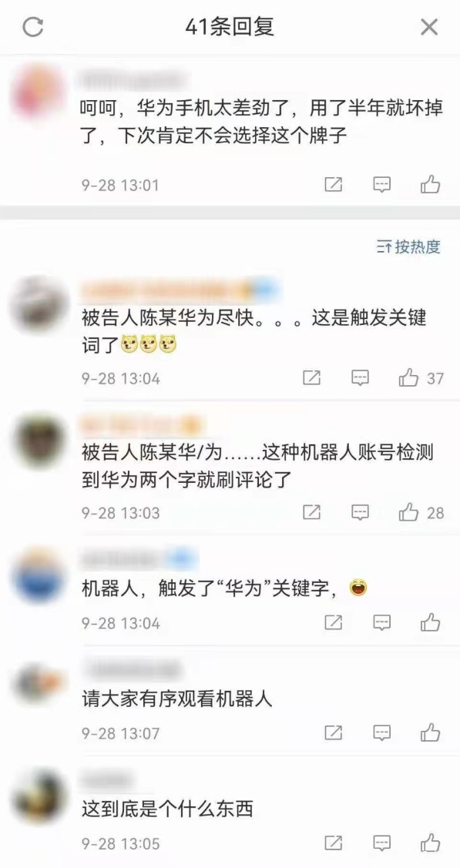Like the 触发了"华为"关键字 comment
460x868 pixels.
pyautogui.click(x=430, y=623)
